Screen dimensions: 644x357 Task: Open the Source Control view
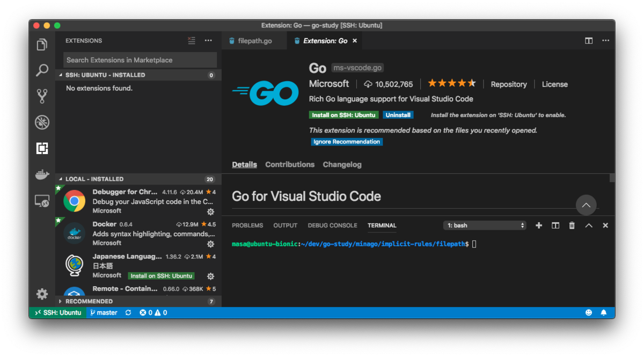coord(42,96)
